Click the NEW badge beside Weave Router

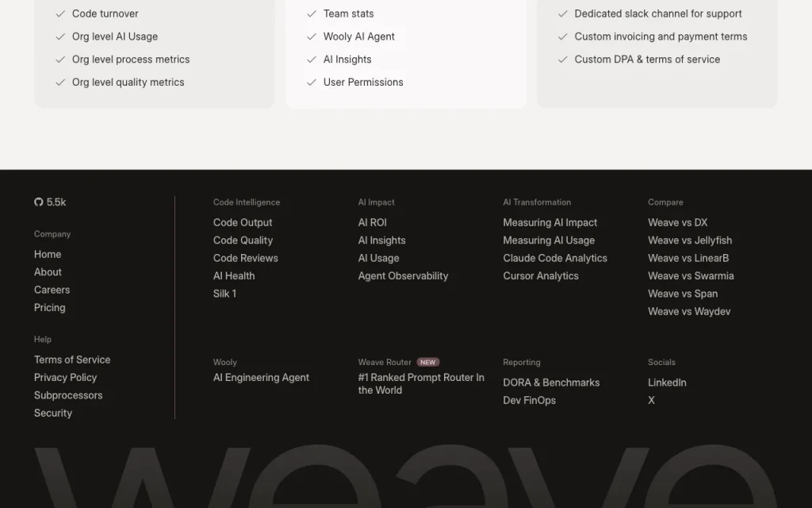point(427,362)
